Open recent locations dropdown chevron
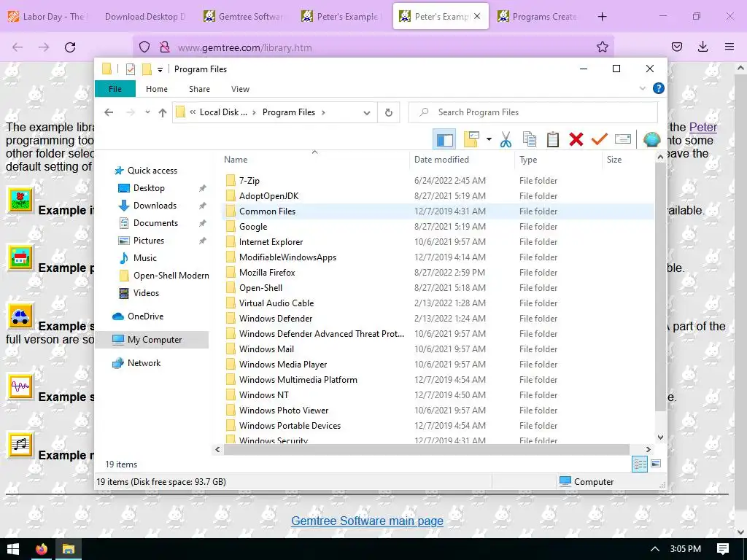747x560 pixels. pyautogui.click(x=147, y=112)
